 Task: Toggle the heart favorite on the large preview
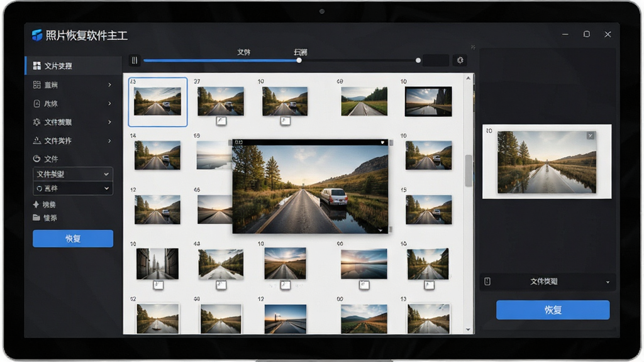click(382, 143)
